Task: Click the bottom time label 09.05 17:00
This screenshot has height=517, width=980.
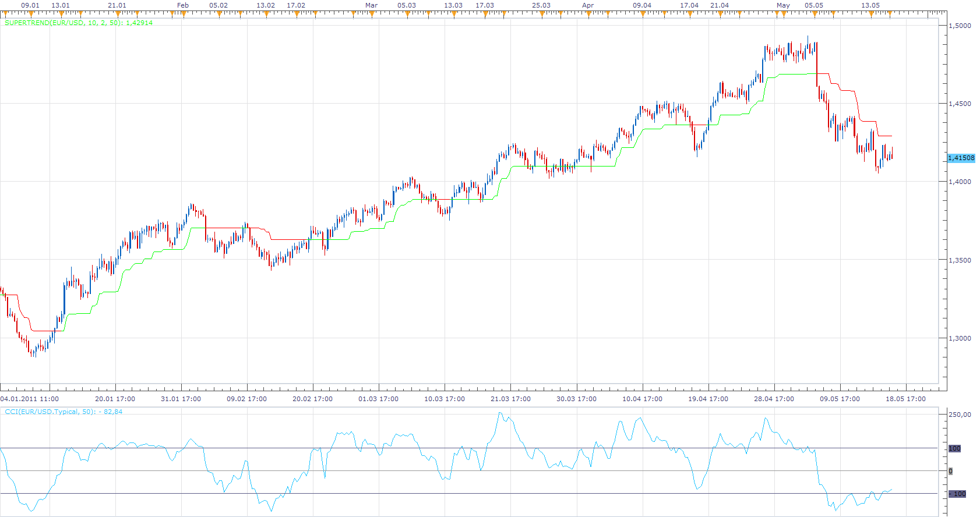Action: 840,399
